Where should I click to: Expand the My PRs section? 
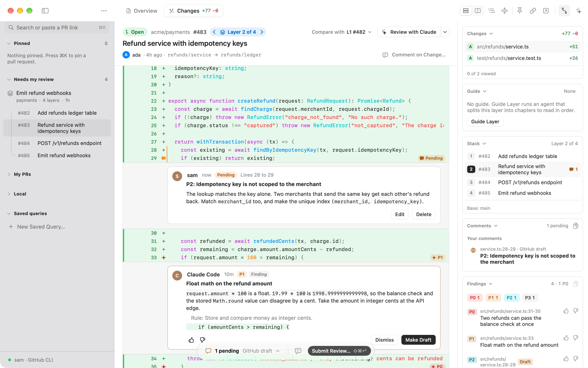click(9, 174)
